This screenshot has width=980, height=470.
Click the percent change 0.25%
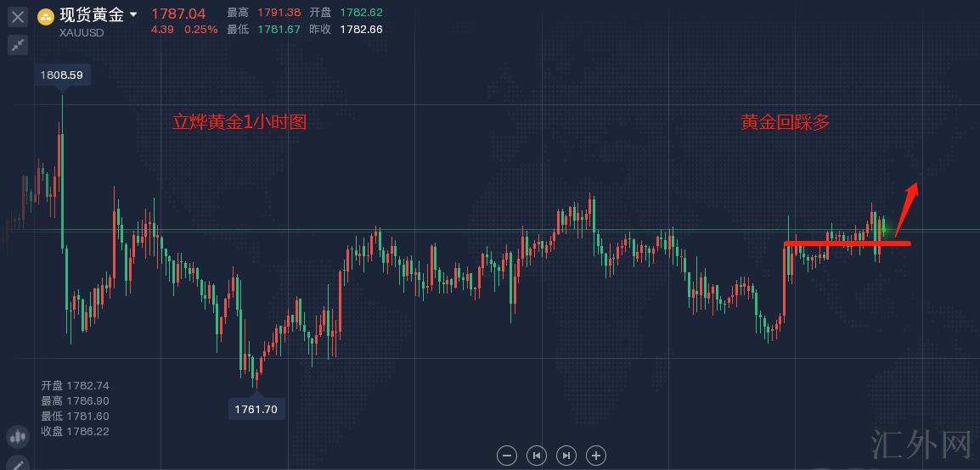click(x=200, y=30)
